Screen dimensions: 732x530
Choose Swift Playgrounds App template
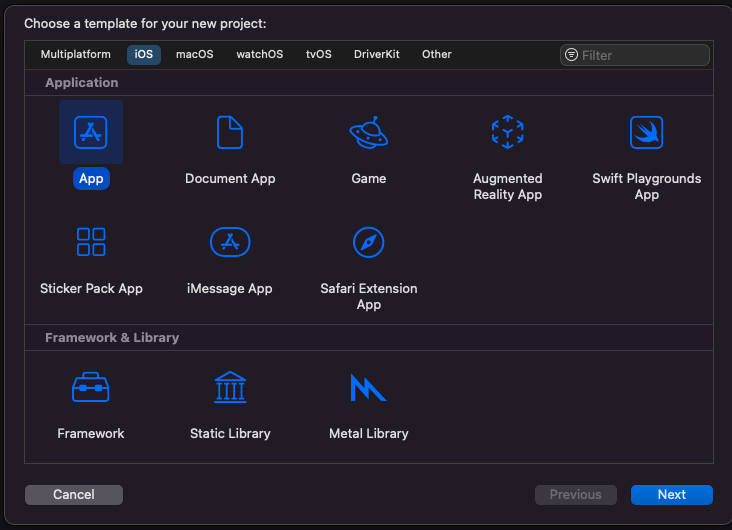click(x=646, y=133)
